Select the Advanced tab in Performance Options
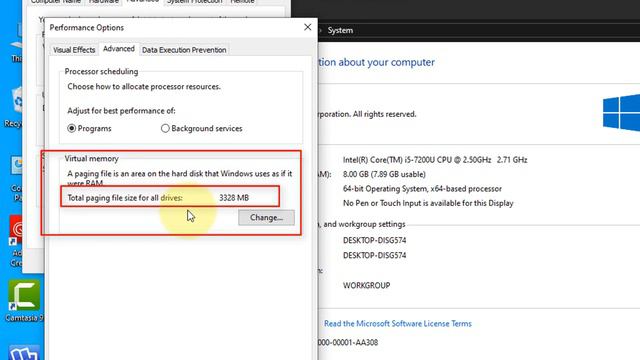The width and height of the screenshot is (640, 360). pos(119,49)
